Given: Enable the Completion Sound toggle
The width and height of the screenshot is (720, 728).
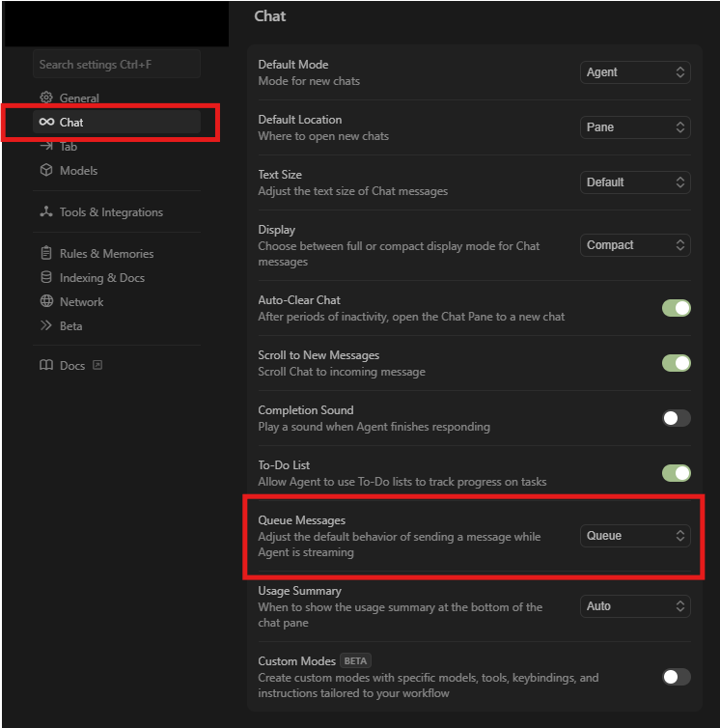Looking at the screenshot, I should point(676,418).
